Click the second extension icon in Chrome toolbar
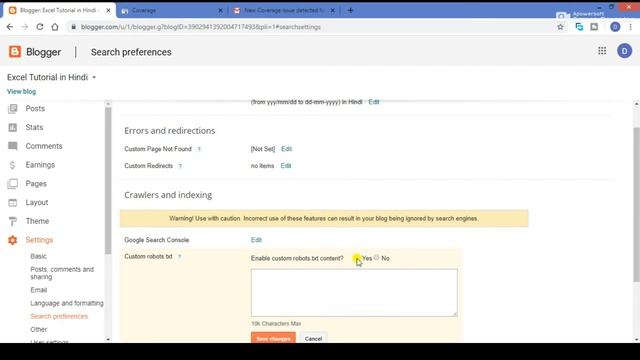This screenshot has height=360, width=640. click(x=594, y=27)
